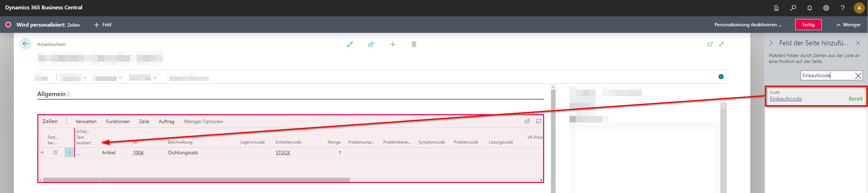Click the trash delete icon
The height and width of the screenshot is (193, 868).
(x=414, y=44)
